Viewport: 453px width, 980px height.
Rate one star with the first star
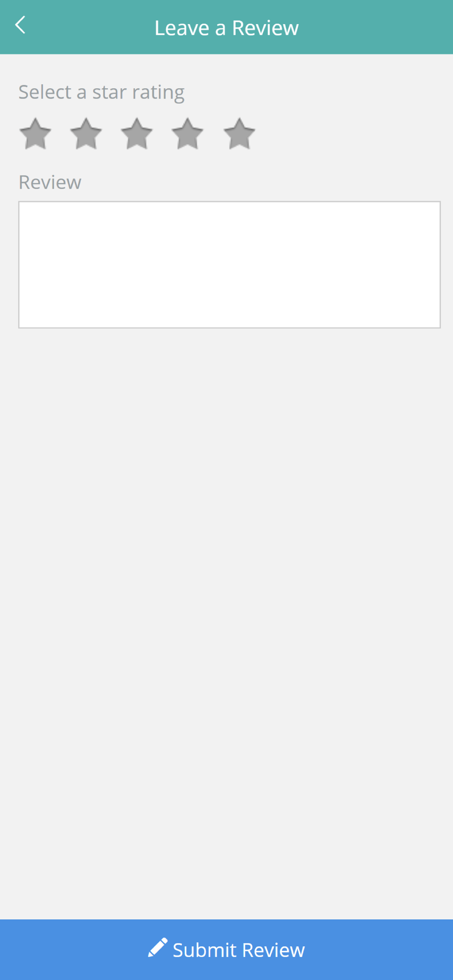[x=35, y=134]
